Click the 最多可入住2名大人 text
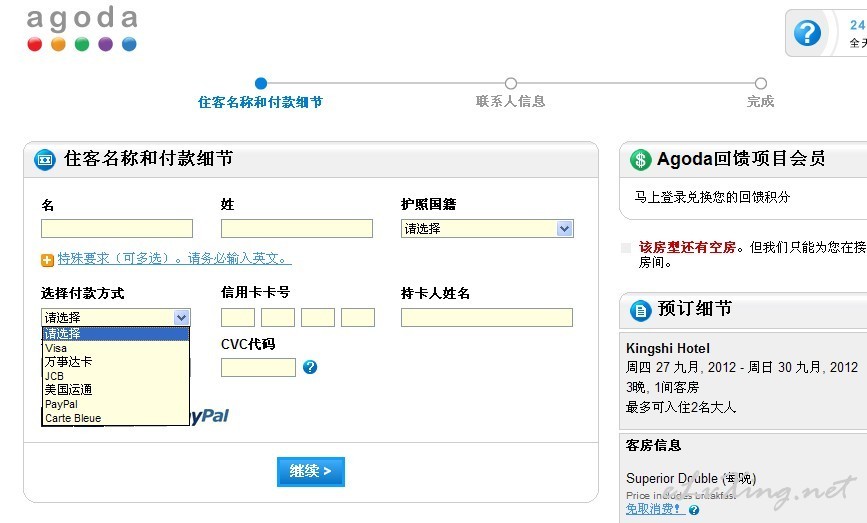 (x=681, y=408)
